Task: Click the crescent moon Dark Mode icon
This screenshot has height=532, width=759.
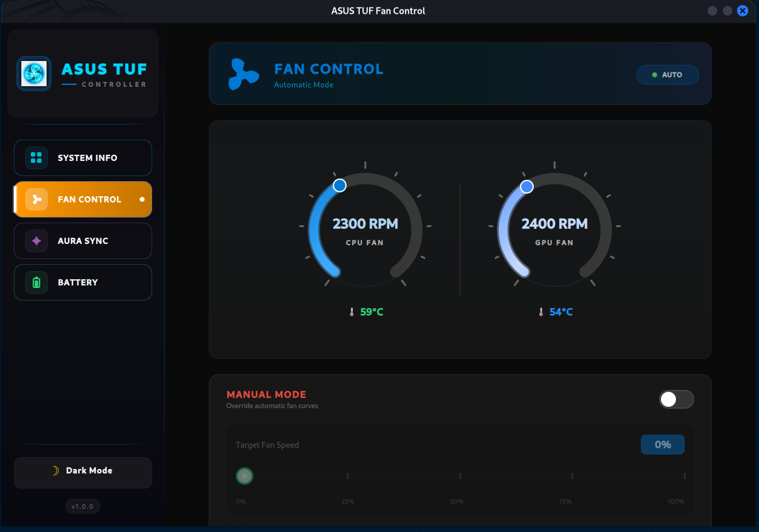Action: (x=55, y=470)
